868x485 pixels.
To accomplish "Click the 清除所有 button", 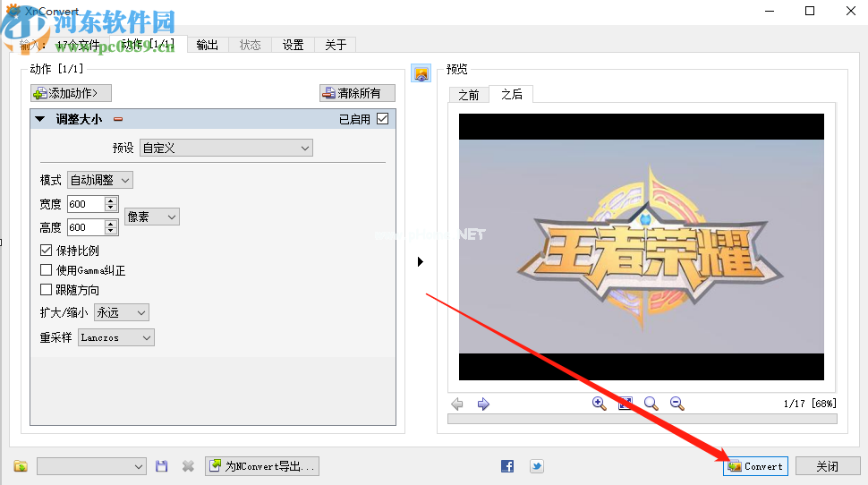I will point(357,93).
